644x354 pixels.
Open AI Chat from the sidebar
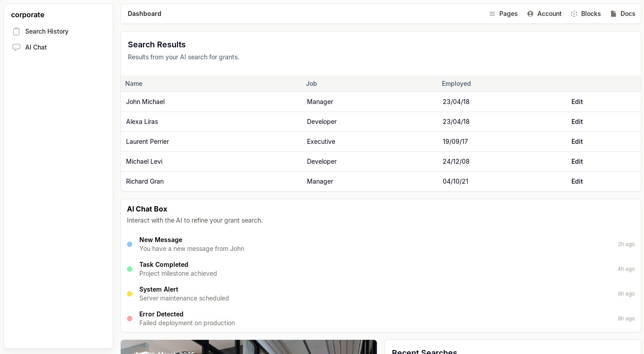[x=36, y=47]
